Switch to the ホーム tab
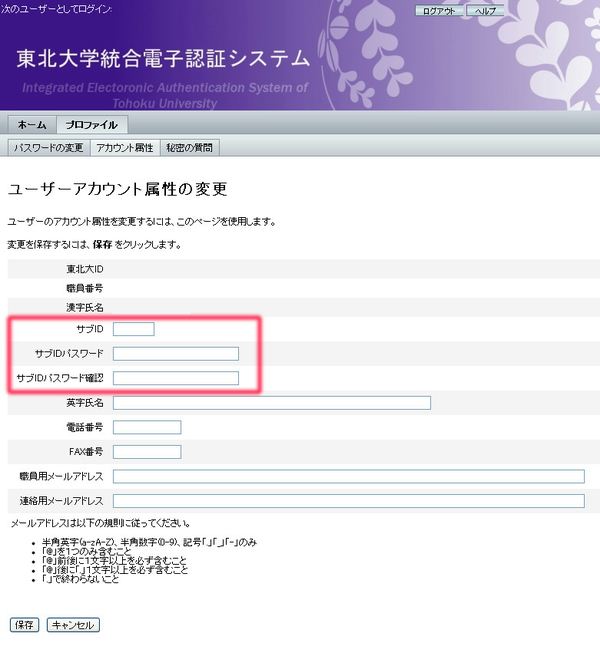This screenshot has height=666, width=600. 32,125
